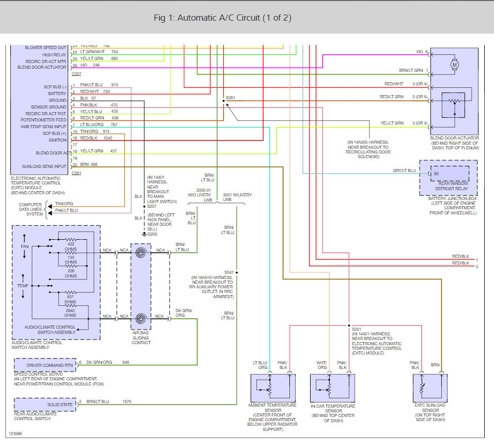The height and width of the screenshot is (448, 494).
Task: Click the GRY/LT BLU wire label
Action: point(404,171)
